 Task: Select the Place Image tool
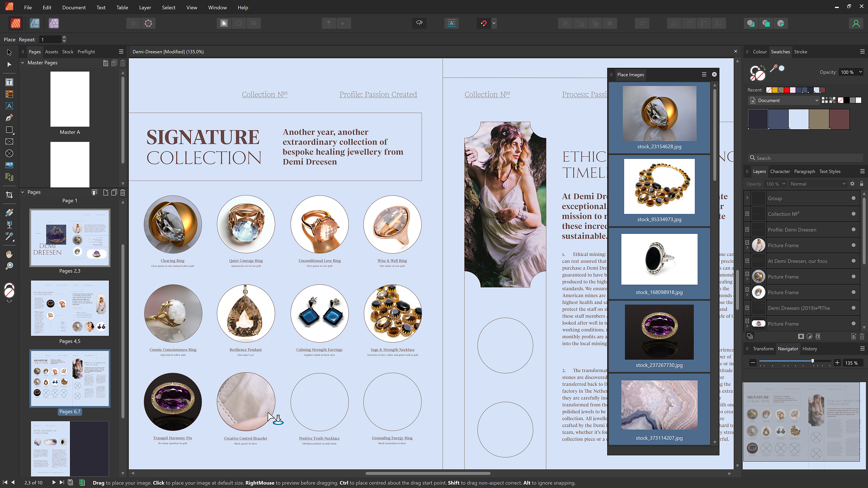tap(9, 165)
